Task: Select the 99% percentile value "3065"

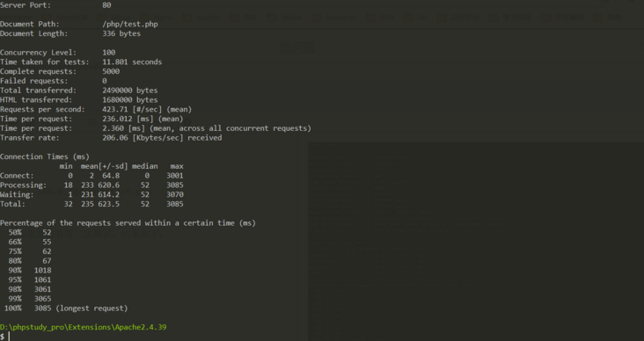Action: (x=43, y=298)
